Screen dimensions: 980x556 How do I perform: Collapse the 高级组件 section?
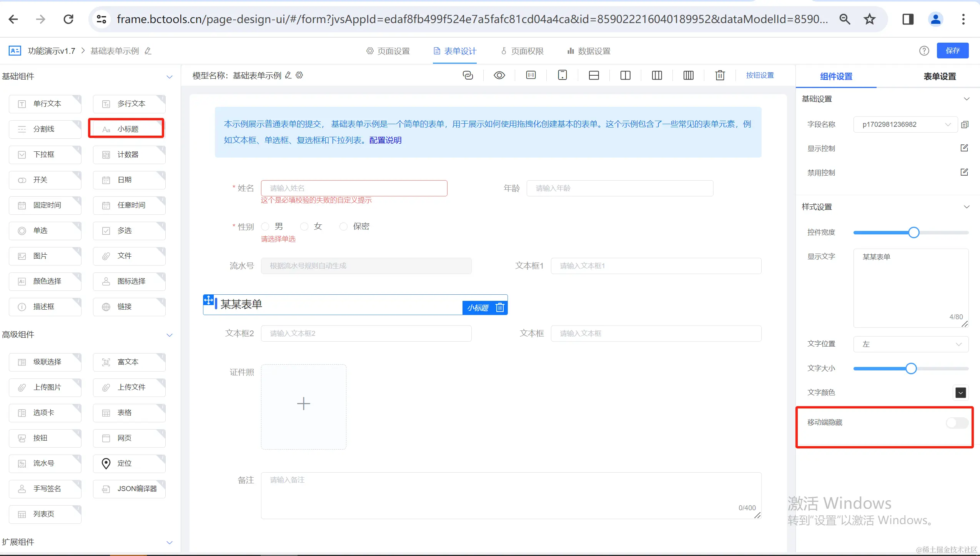[x=169, y=335]
